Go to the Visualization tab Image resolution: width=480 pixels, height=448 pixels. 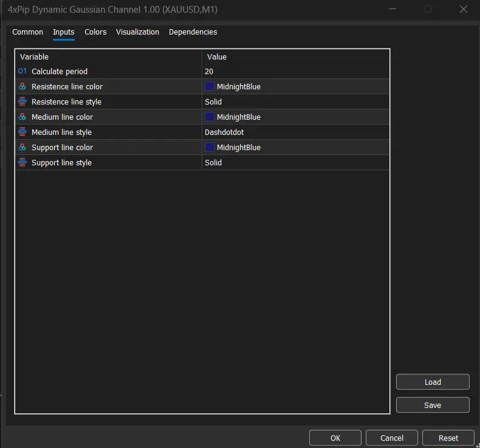coord(137,32)
